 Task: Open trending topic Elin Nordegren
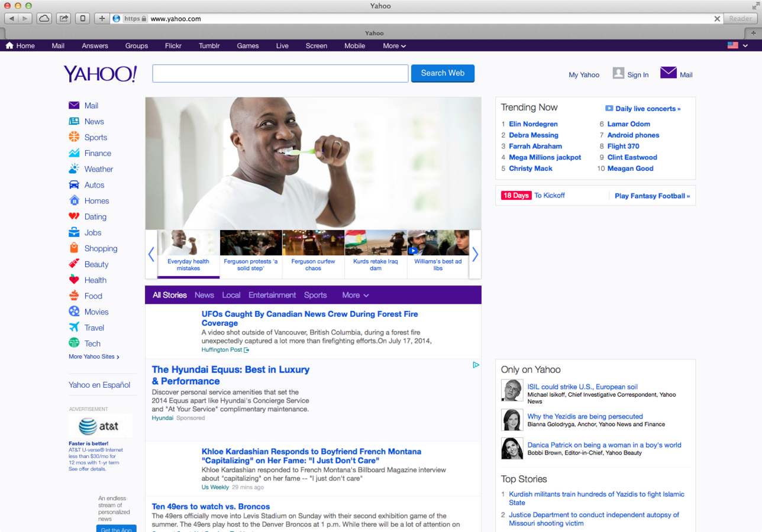point(533,124)
